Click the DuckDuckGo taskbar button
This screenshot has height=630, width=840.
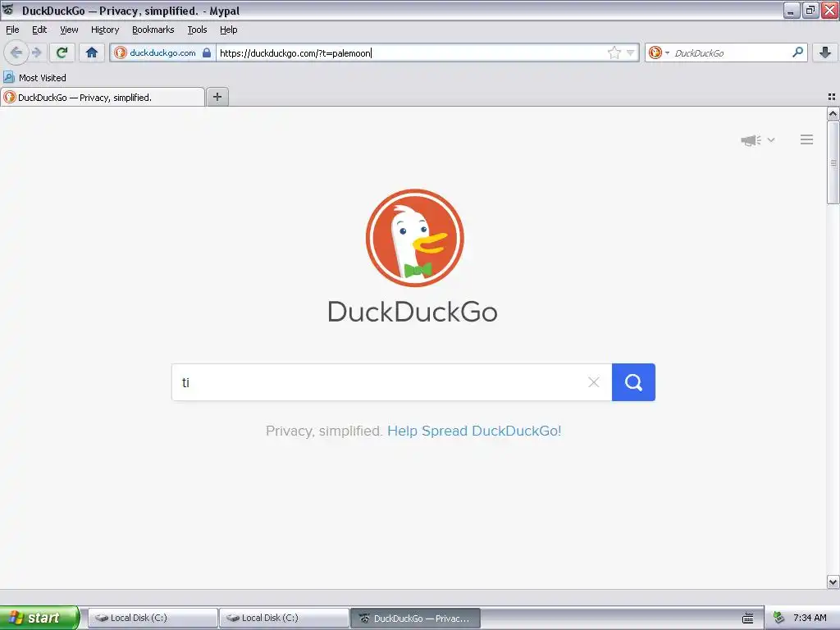coord(415,618)
